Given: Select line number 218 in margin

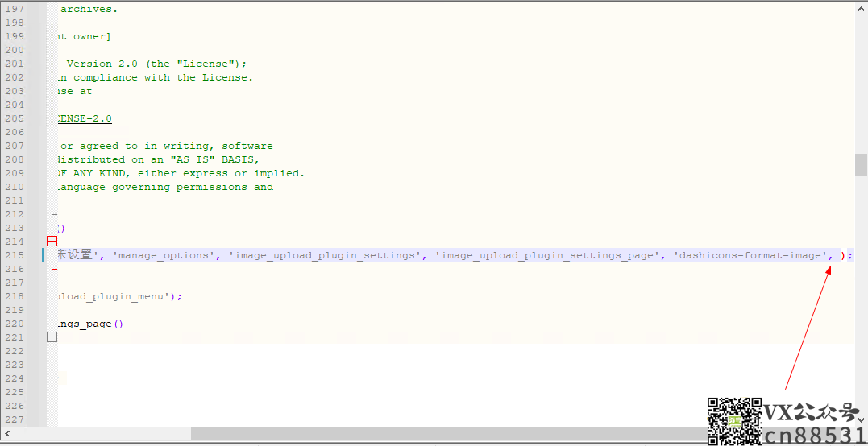Looking at the screenshot, I should (x=15, y=296).
